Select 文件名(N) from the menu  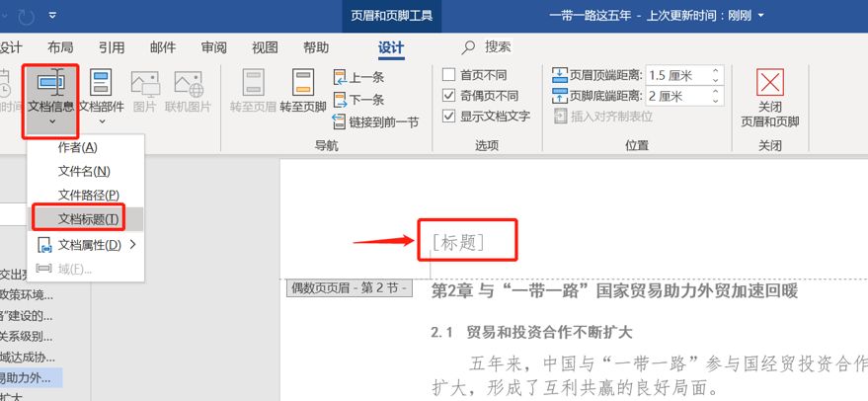[x=86, y=172]
